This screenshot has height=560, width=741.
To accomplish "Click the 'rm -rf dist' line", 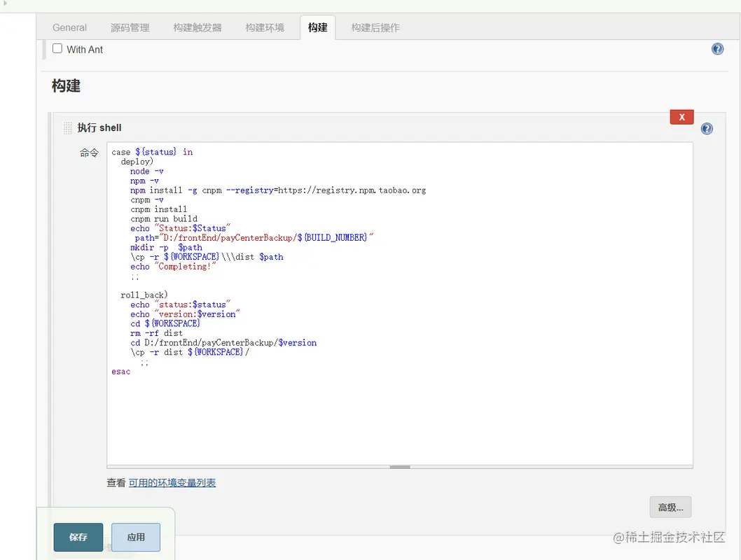I will click(156, 333).
